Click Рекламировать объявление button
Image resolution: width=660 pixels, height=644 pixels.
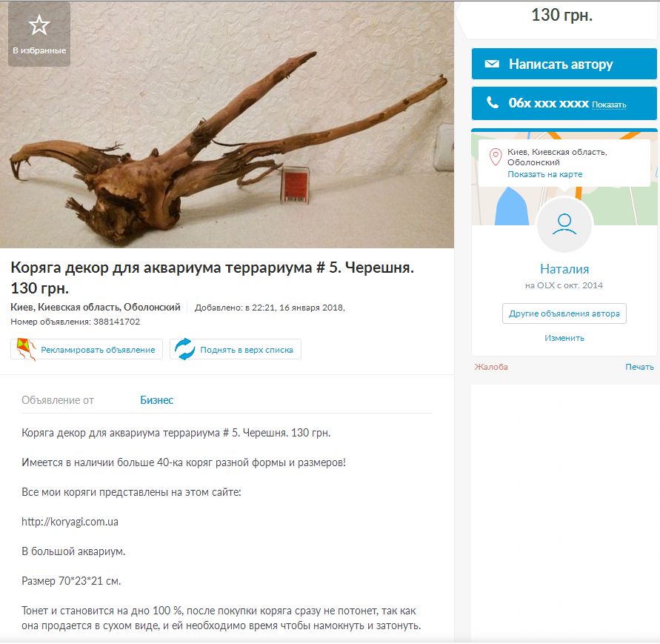coord(86,349)
